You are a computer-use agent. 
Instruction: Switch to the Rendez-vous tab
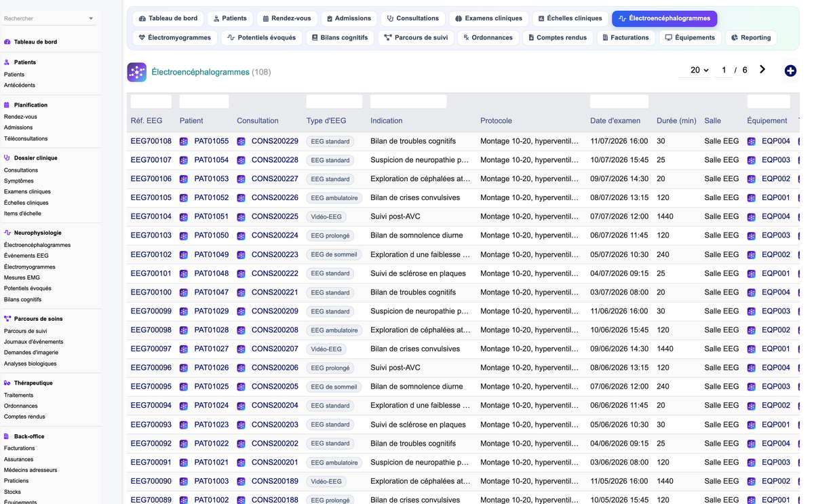pos(286,18)
